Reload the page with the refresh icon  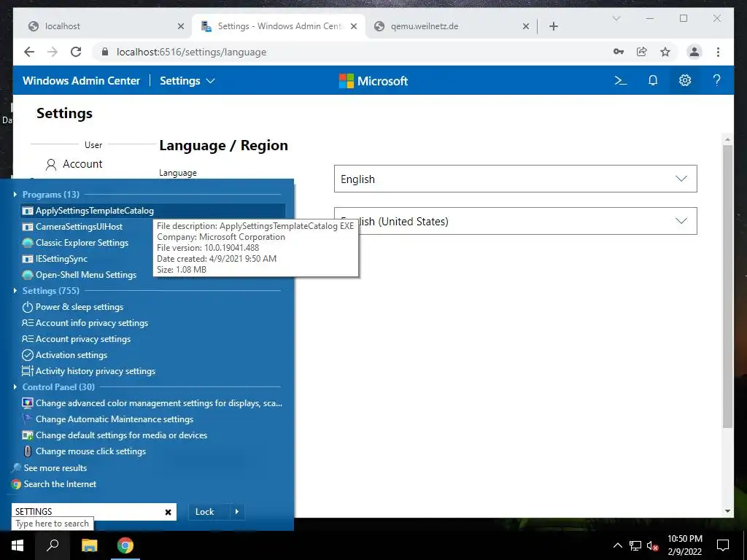(76, 52)
